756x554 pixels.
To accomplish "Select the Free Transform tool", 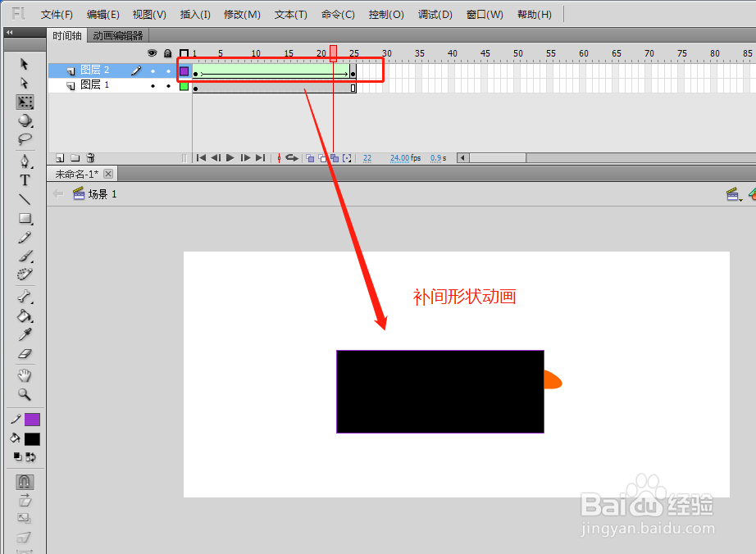I will point(25,102).
